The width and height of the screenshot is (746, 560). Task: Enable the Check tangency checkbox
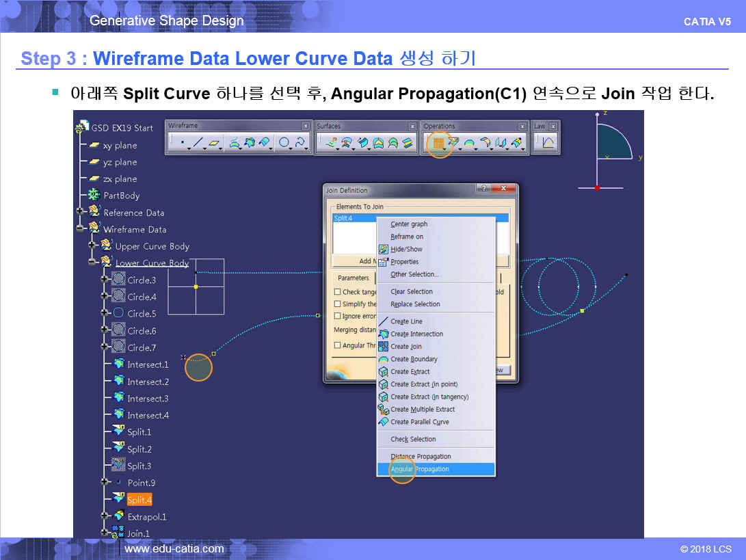pyautogui.click(x=337, y=292)
